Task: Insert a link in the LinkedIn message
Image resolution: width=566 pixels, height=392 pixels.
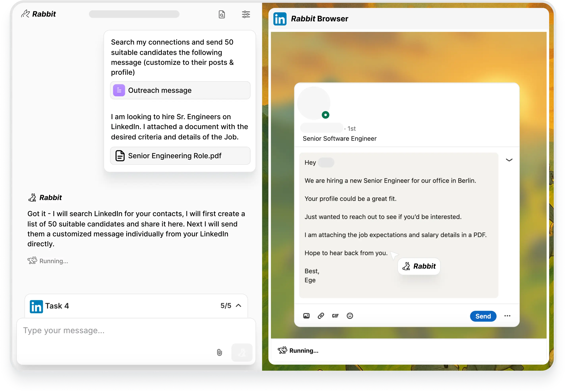Action: [321, 316]
